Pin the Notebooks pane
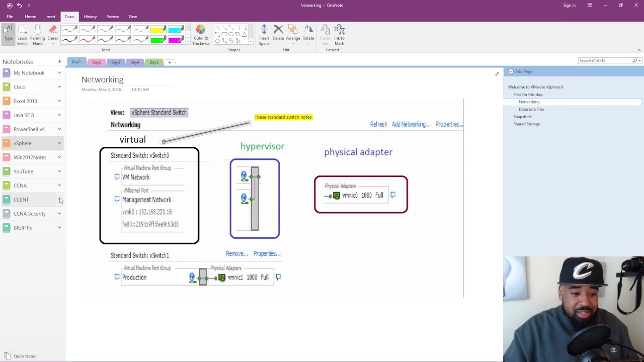The height and width of the screenshot is (362, 644). tap(59, 61)
